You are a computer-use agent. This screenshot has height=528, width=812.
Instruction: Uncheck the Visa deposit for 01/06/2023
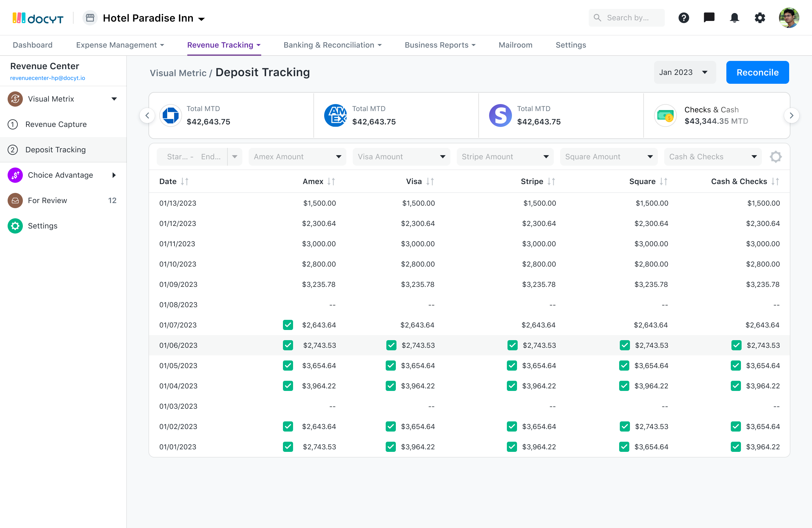click(391, 345)
